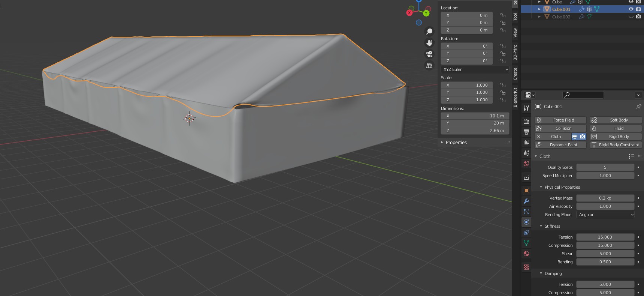Click the Quality Steps value field

click(605, 167)
